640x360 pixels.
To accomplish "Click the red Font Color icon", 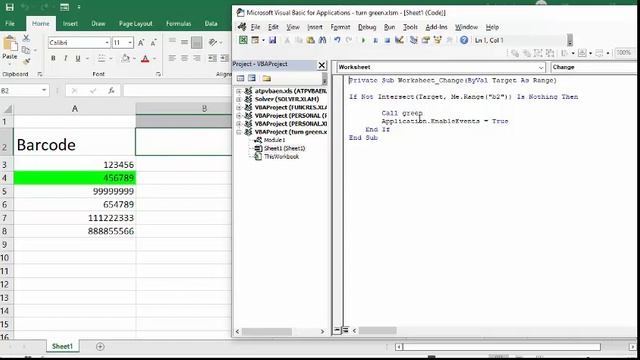I will [145, 59].
